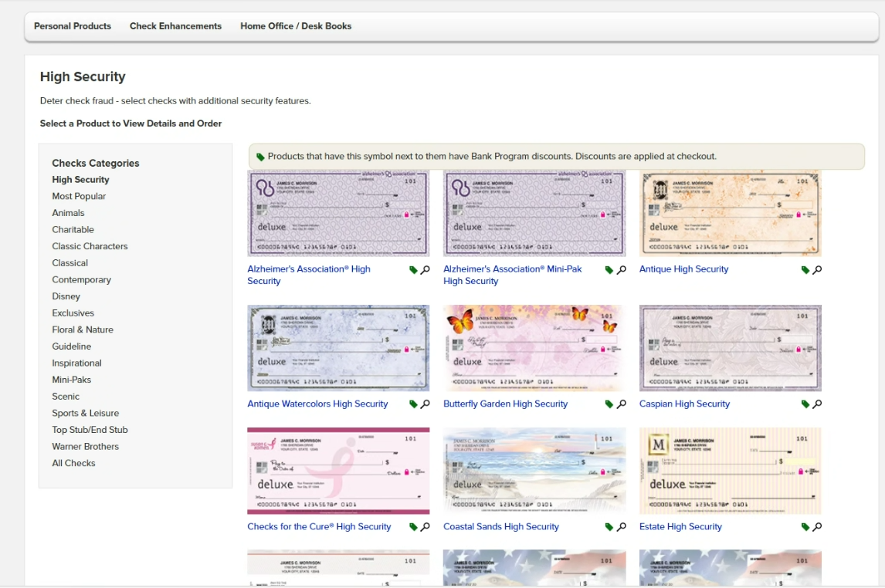
Task: Click magnifier icon for Coastal Sands High Security
Action: [x=621, y=527]
